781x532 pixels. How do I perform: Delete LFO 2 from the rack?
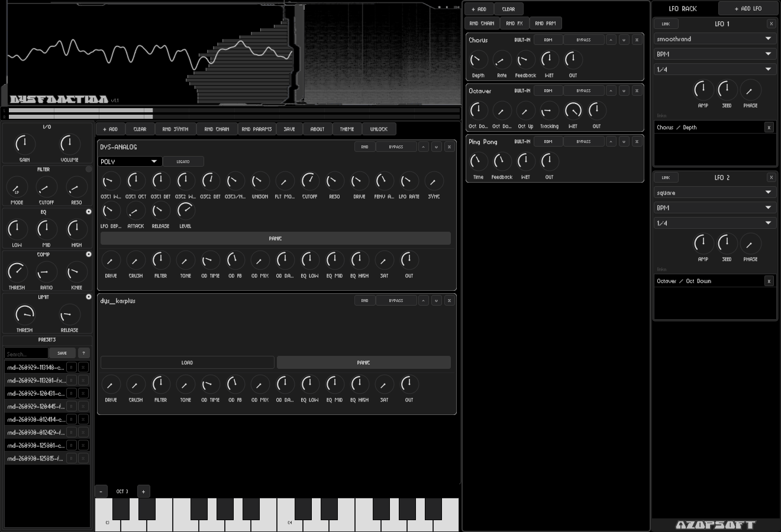point(771,177)
